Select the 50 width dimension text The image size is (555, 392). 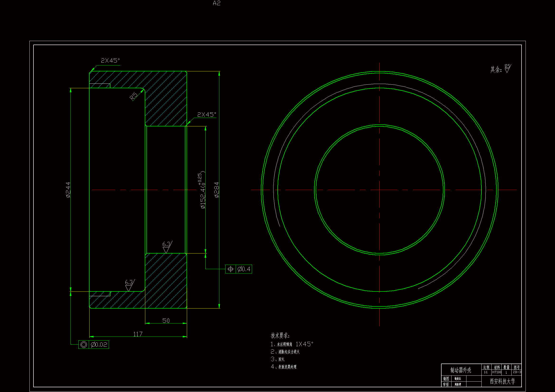(x=166, y=321)
